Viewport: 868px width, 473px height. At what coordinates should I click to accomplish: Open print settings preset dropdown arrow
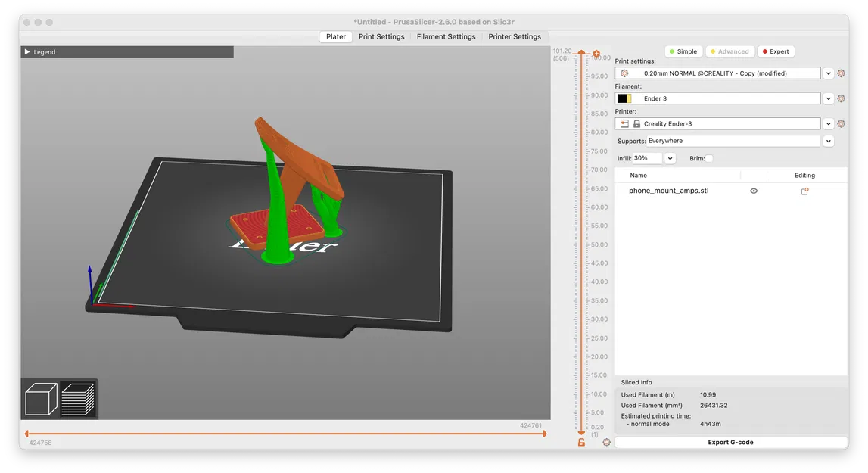(828, 73)
